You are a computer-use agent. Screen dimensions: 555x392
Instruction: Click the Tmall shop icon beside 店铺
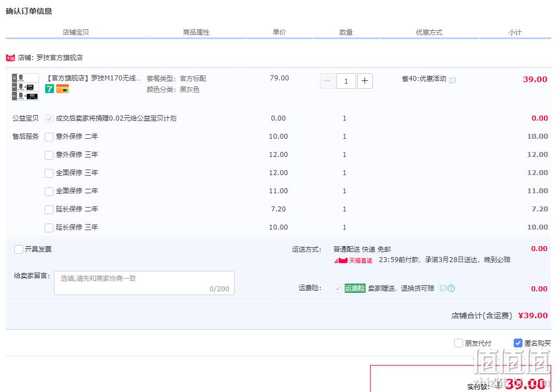10,58
